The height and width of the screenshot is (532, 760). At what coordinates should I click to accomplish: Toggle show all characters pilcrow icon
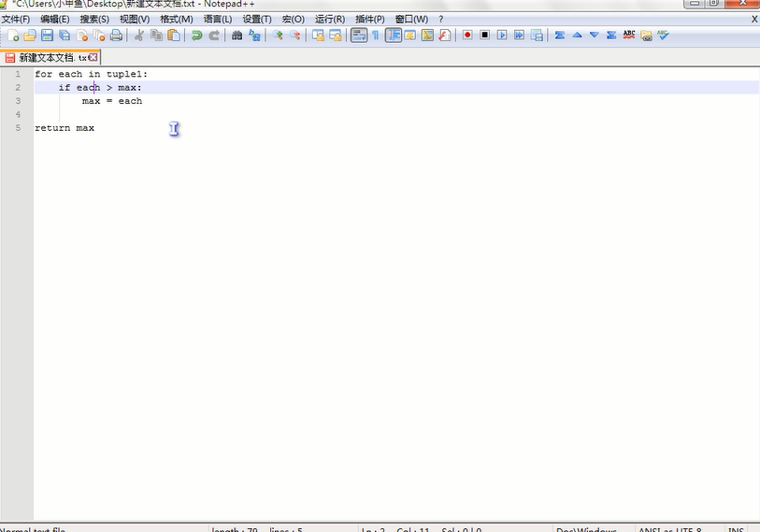[375, 36]
